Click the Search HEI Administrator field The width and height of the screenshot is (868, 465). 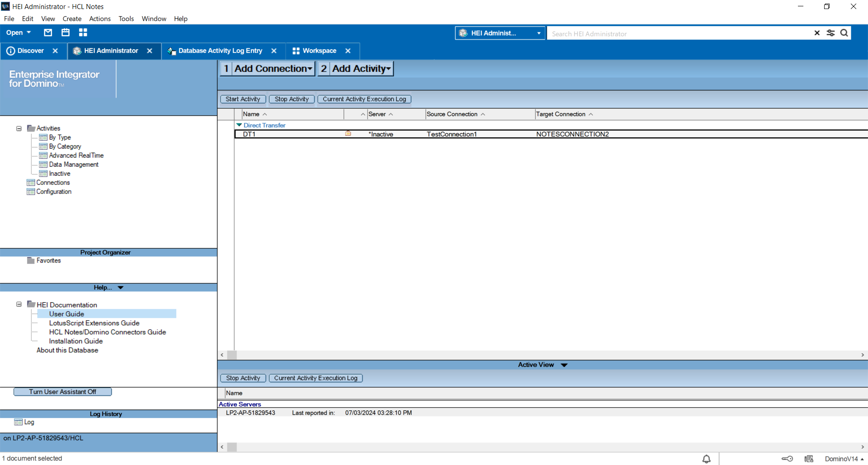point(679,33)
